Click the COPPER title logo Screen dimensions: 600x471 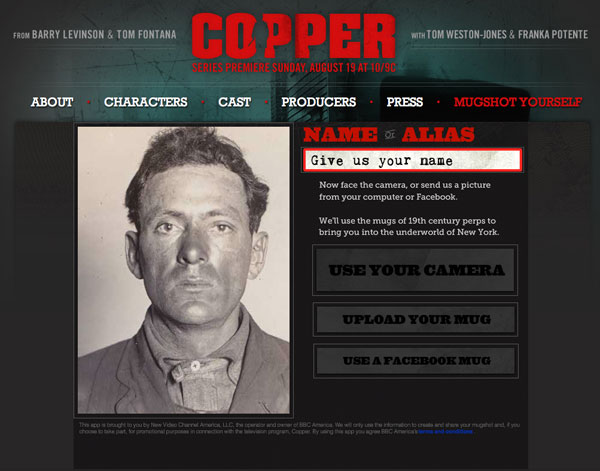click(293, 36)
